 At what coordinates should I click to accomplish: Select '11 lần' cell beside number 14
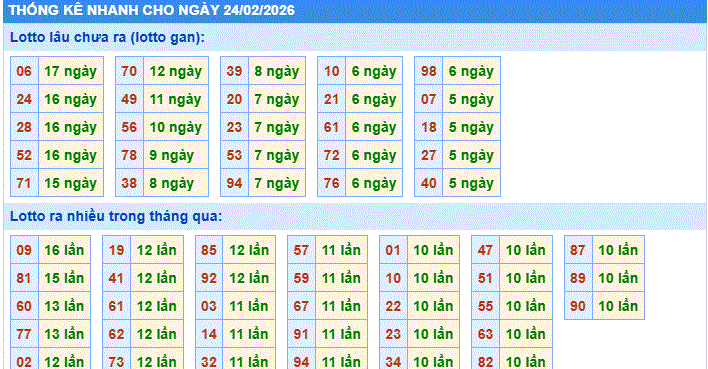249,334
